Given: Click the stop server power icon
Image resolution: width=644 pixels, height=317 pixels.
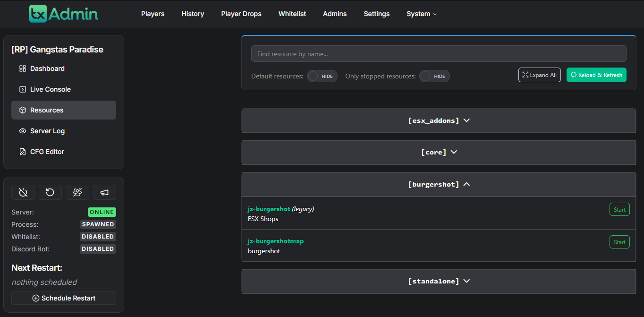Looking at the screenshot, I should pos(23,192).
